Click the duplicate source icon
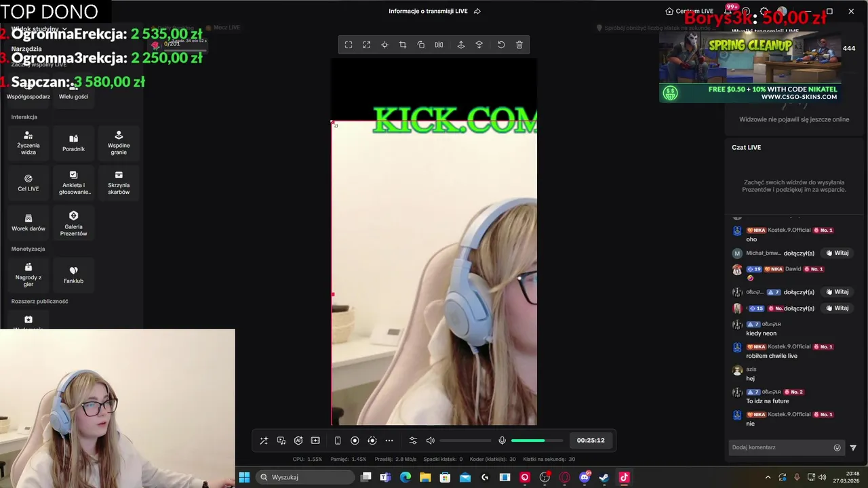Screen dimensions: 868x488 [420, 45]
